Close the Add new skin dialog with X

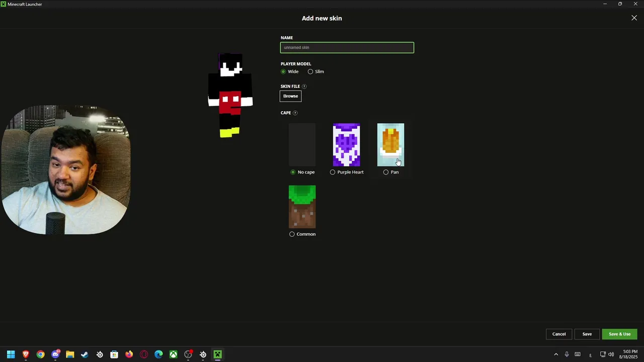point(634,18)
